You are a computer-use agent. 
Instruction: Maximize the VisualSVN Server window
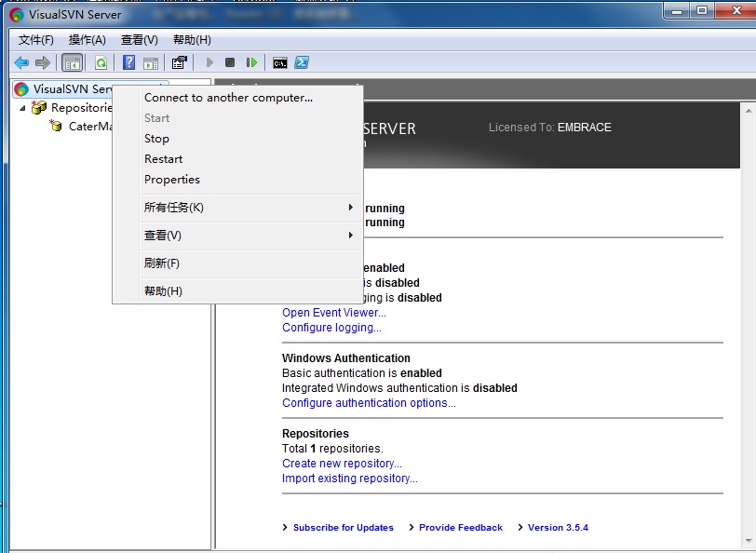pos(702,10)
